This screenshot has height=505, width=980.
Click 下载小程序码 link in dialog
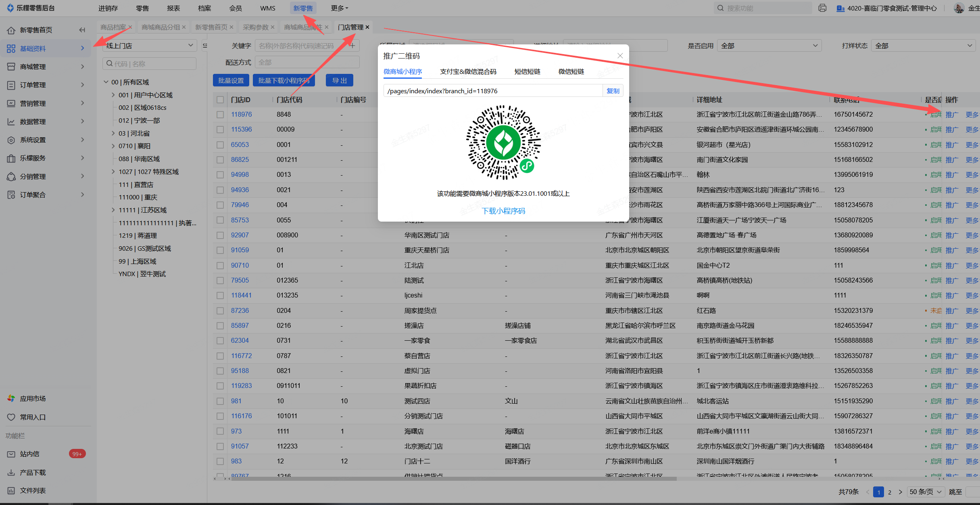tap(503, 211)
